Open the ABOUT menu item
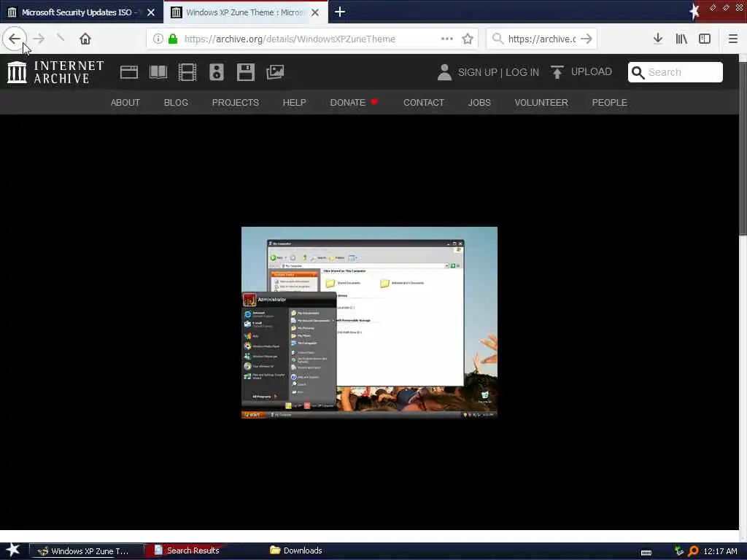747x560 pixels. click(x=125, y=103)
